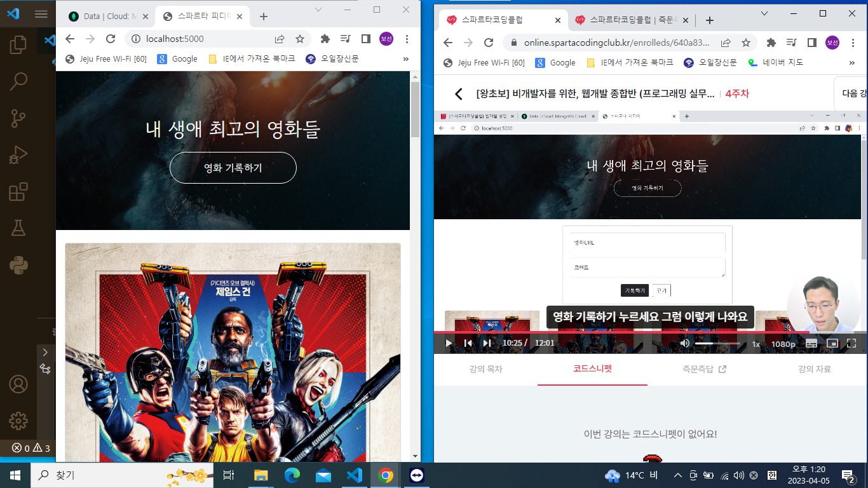Open VS Code Accounts icon

click(x=18, y=384)
